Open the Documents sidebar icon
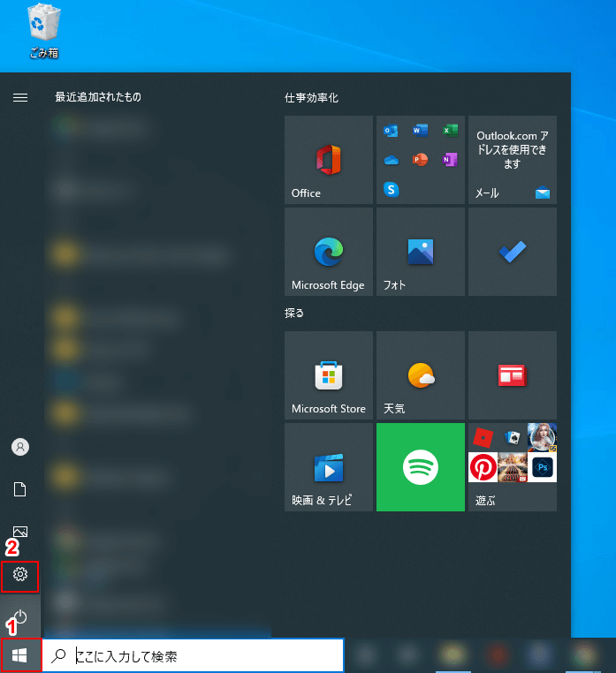The width and height of the screenshot is (616, 673). tap(20, 489)
